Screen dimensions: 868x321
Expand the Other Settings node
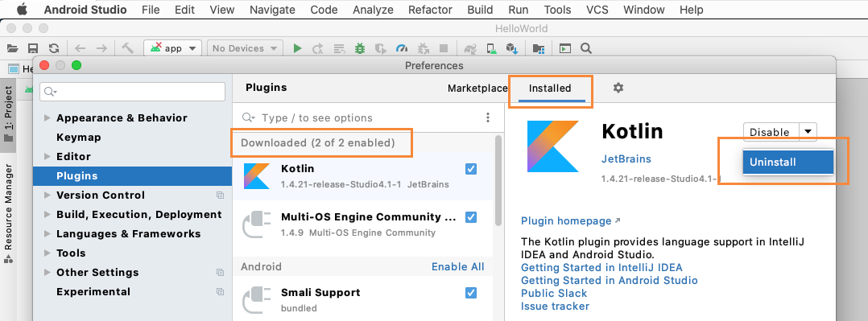point(47,273)
